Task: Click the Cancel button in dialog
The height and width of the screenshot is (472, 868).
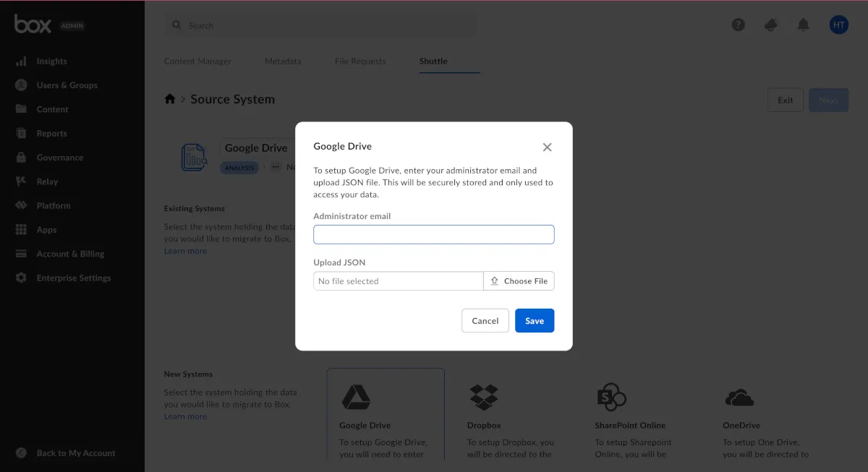Action: (485, 321)
